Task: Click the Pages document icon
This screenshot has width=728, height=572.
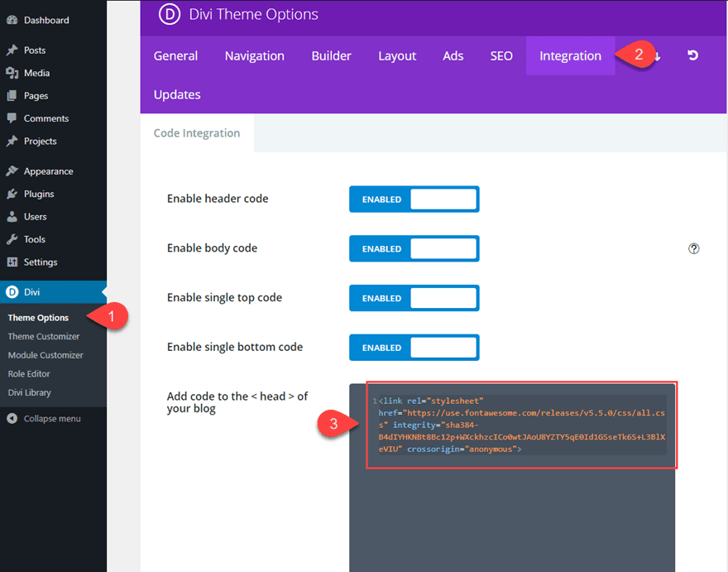Action: click(x=12, y=96)
